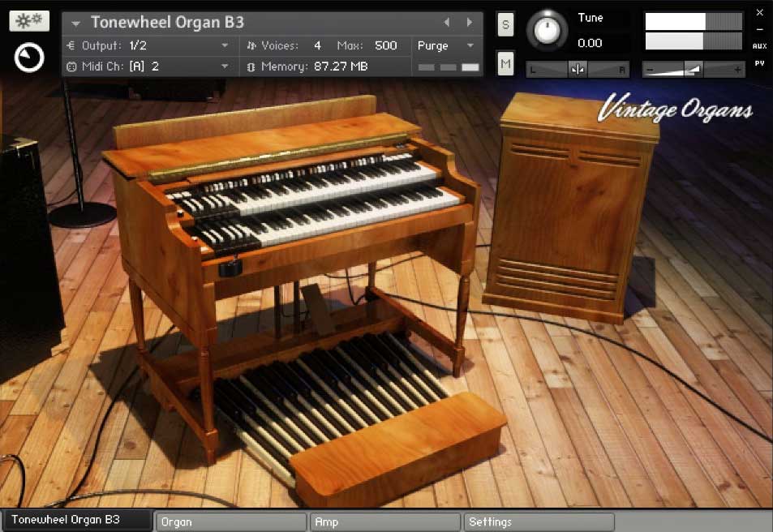Screen dimensions: 773x532
Task: Click the upper output level meter
Action: tap(694, 22)
